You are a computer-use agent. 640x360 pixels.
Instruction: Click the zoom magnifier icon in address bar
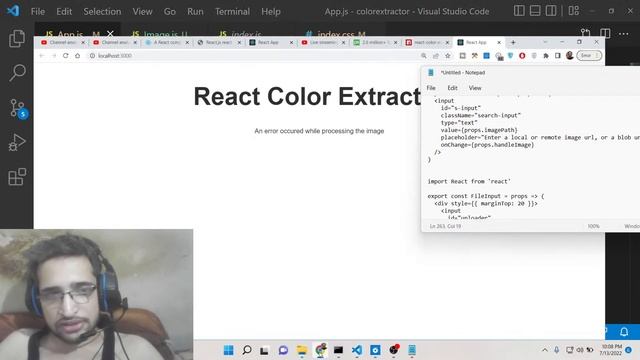[424, 56]
